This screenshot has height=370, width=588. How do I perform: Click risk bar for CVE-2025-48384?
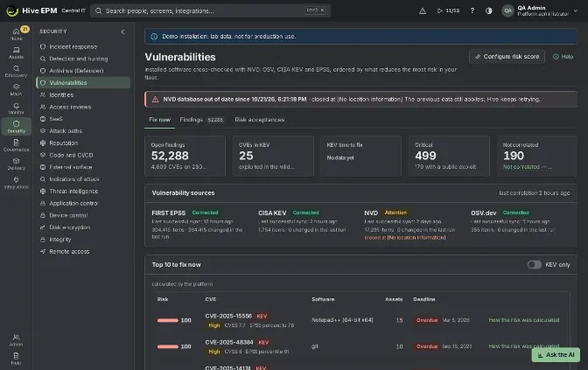point(168,346)
